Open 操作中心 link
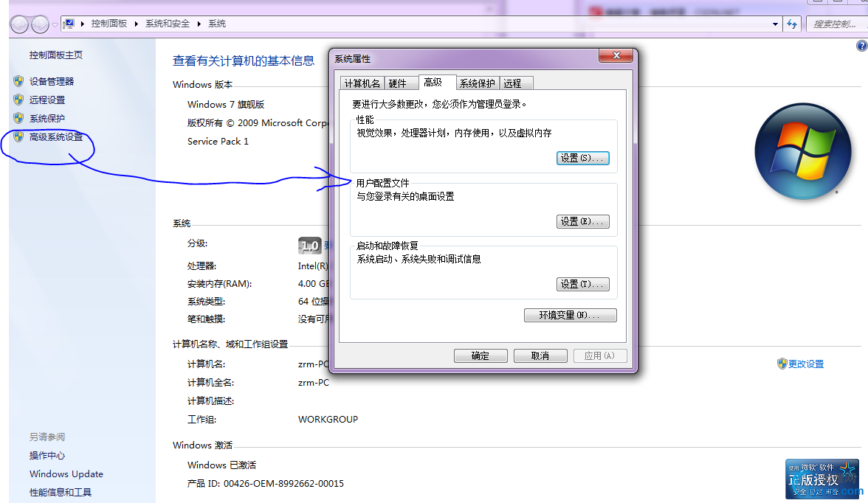Screen dimensions: 868x503 coord(47,455)
